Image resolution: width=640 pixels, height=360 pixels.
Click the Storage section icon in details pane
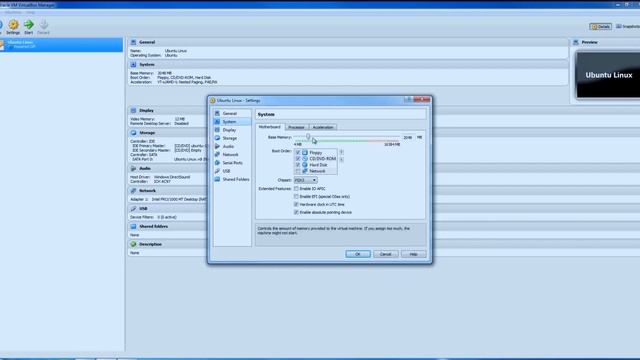pos(133,133)
